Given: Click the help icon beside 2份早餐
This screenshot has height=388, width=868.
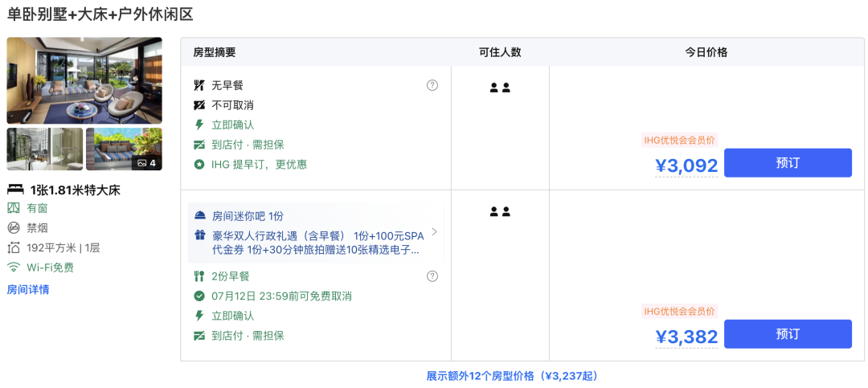Looking at the screenshot, I should [x=432, y=276].
